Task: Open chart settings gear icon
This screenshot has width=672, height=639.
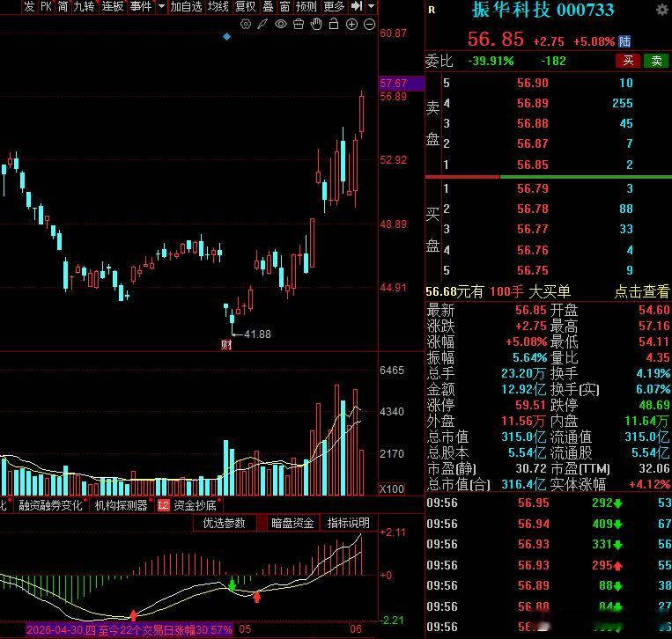Action: click(x=246, y=24)
